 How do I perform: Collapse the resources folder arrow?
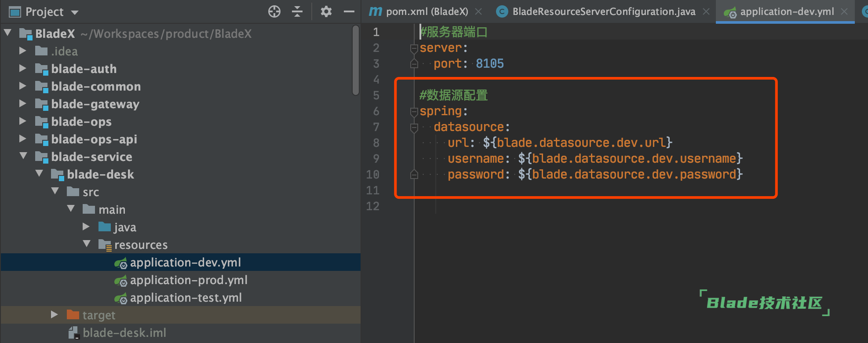[87, 244]
